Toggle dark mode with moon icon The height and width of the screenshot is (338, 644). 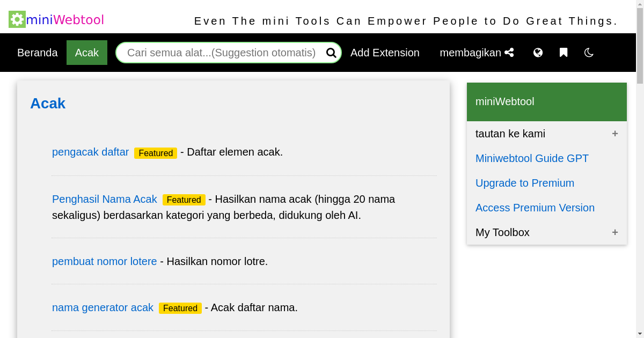point(589,53)
